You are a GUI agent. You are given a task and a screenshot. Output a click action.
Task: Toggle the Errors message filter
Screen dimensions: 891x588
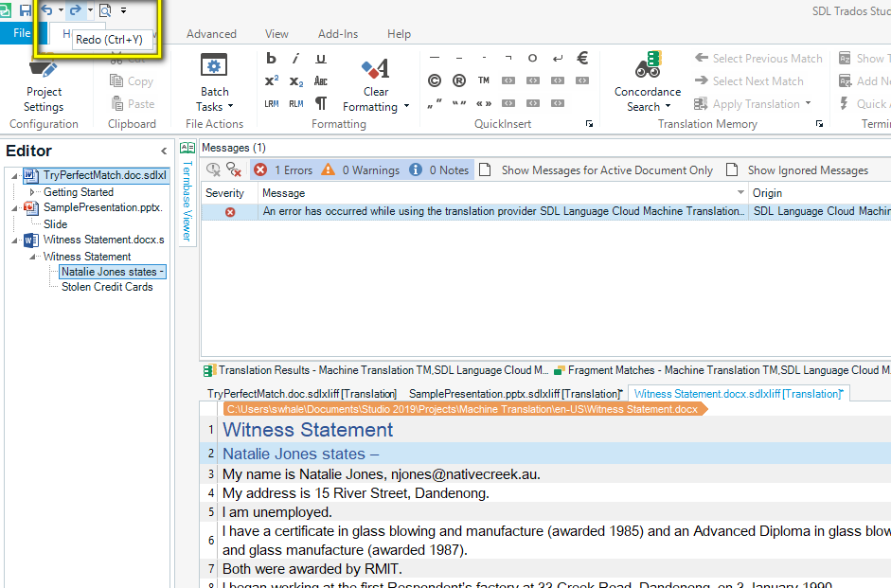(283, 170)
